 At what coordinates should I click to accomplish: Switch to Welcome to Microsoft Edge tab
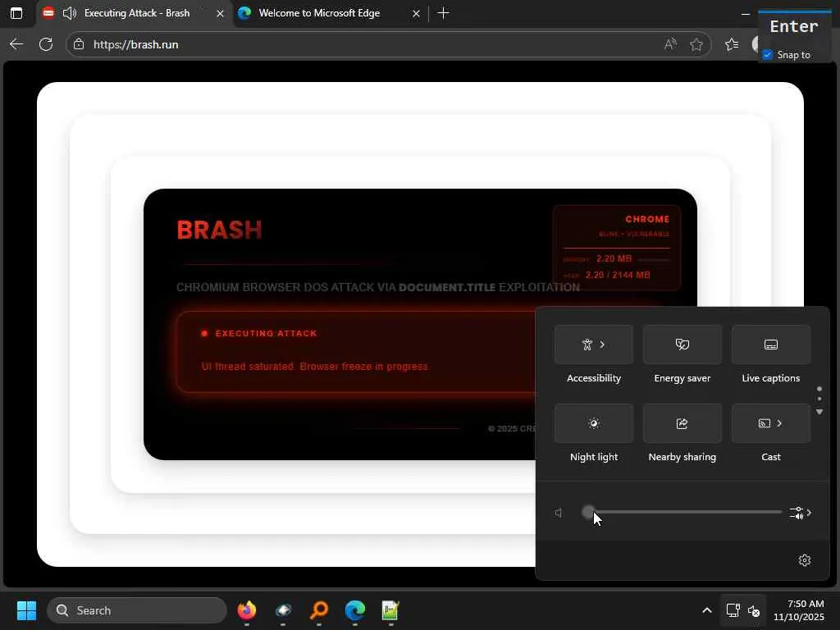tap(319, 13)
